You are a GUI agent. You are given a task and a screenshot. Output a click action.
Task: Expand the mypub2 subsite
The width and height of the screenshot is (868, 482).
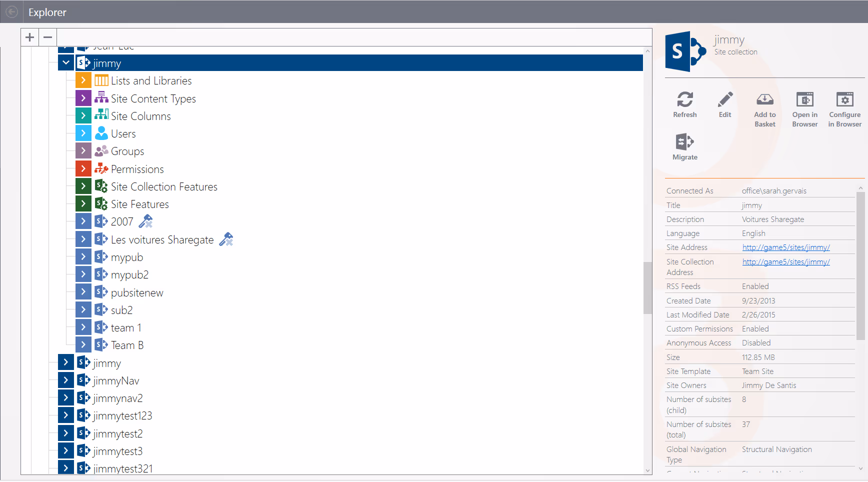tap(83, 274)
